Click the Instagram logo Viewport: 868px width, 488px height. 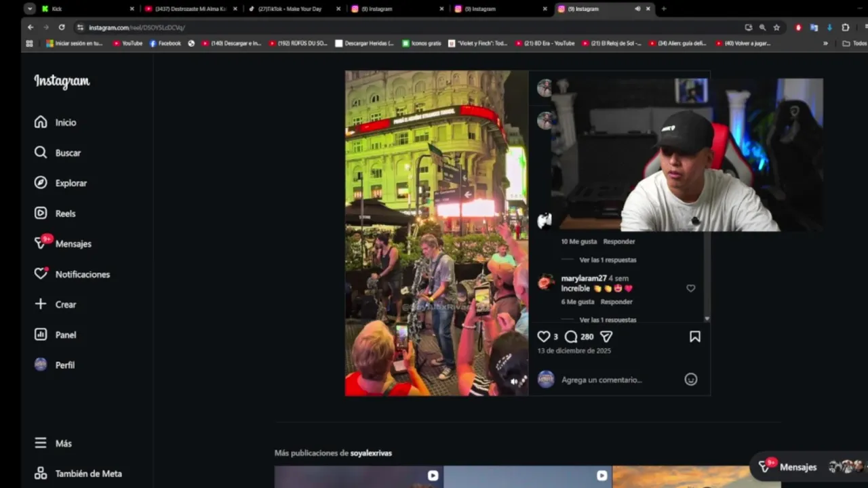coord(62,81)
